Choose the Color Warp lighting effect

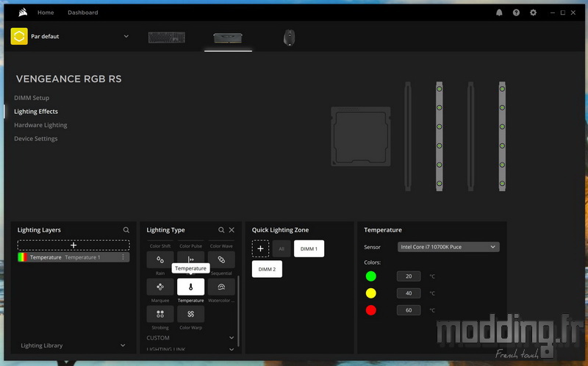pos(191,314)
